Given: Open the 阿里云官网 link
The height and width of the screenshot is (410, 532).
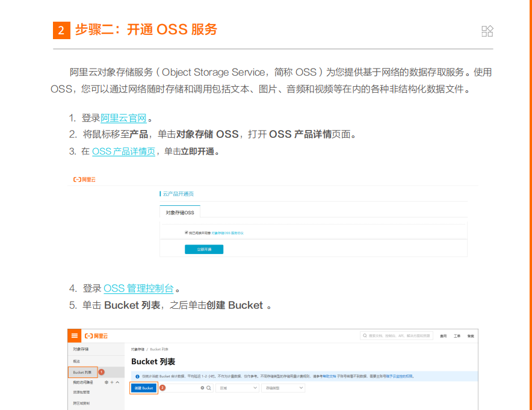Looking at the screenshot, I should click(x=123, y=118).
